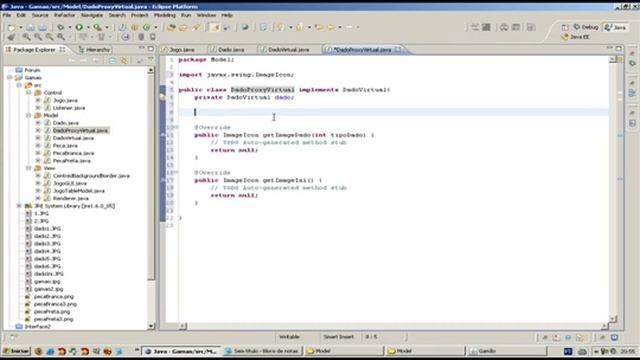Close the DadoProxyVirtual.java editor tab
The height and width of the screenshot is (360, 640).
point(397,49)
